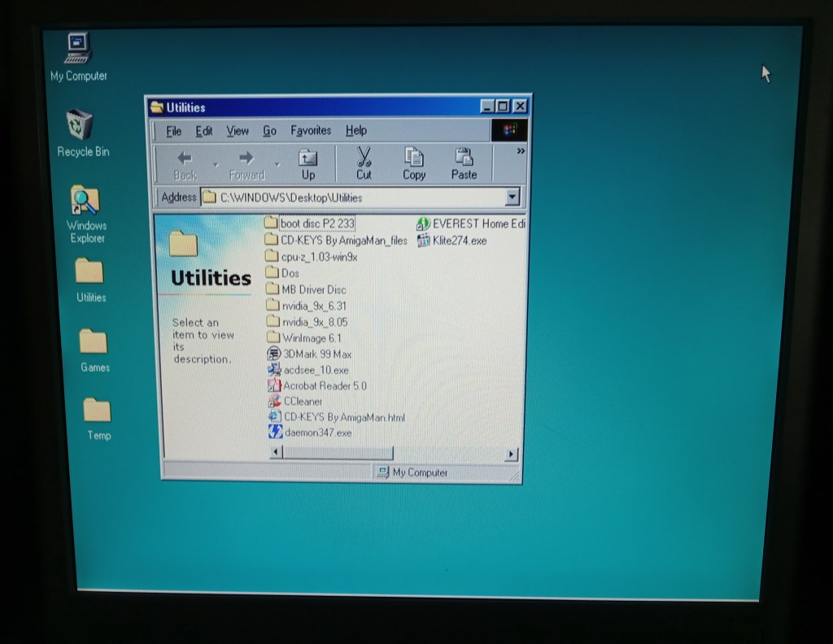Select the Recycle Bin icon

click(x=80, y=127)
